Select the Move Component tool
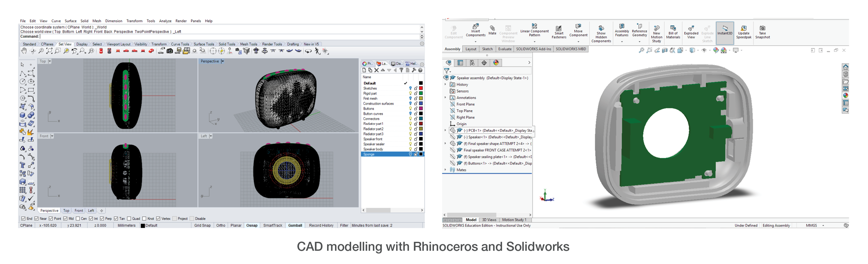This screenshot has width=868, height=264. coord(578,31)
